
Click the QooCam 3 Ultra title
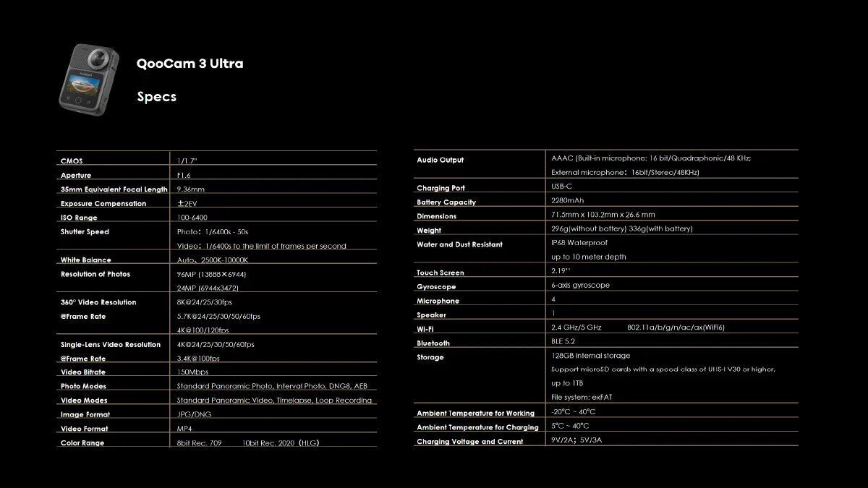190,64
